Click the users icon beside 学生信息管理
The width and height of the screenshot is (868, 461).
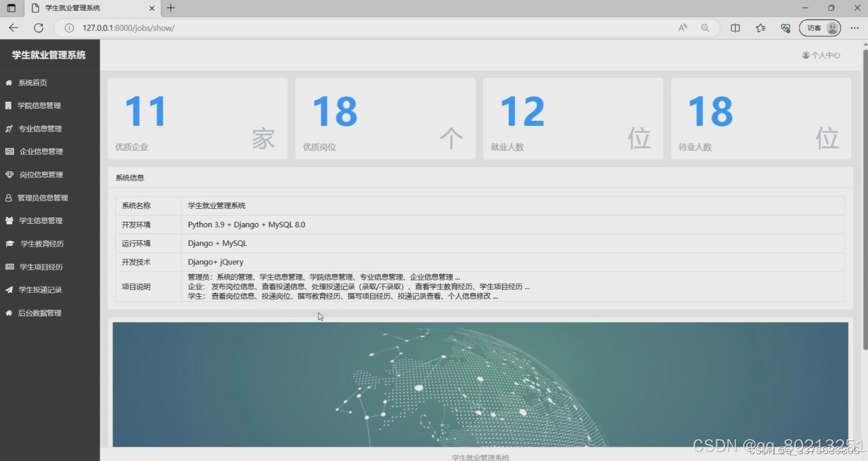point(9,221)
